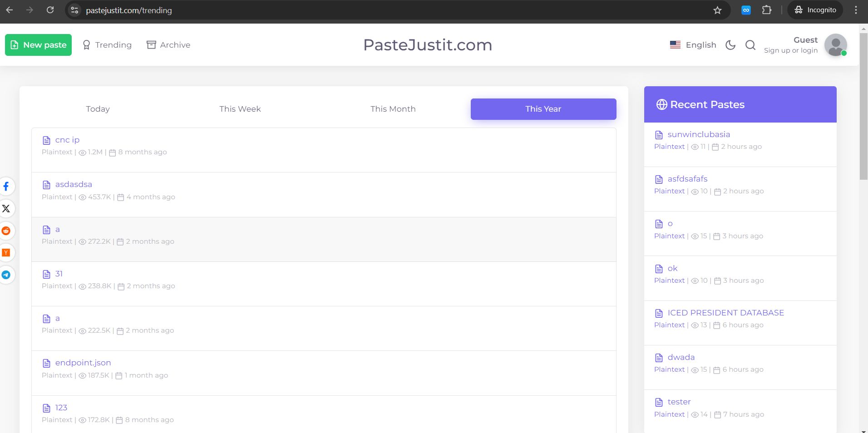The image size is (868, 433).
Task: Click the search magnifier icon
Action: point(750,45)
